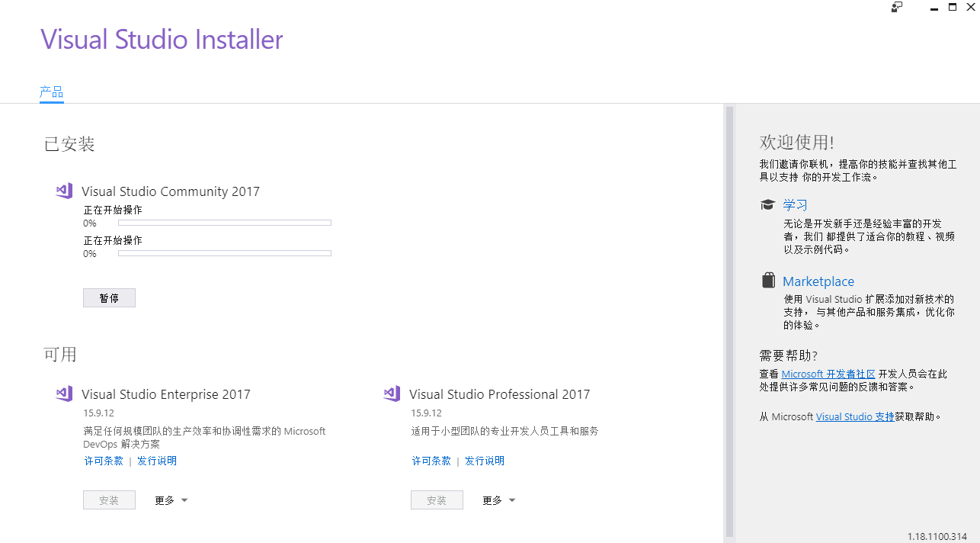The height and width of the screenshot is (543, 980).
Task: Click the 欢迎使用! heading
Action: click(796, 143)
